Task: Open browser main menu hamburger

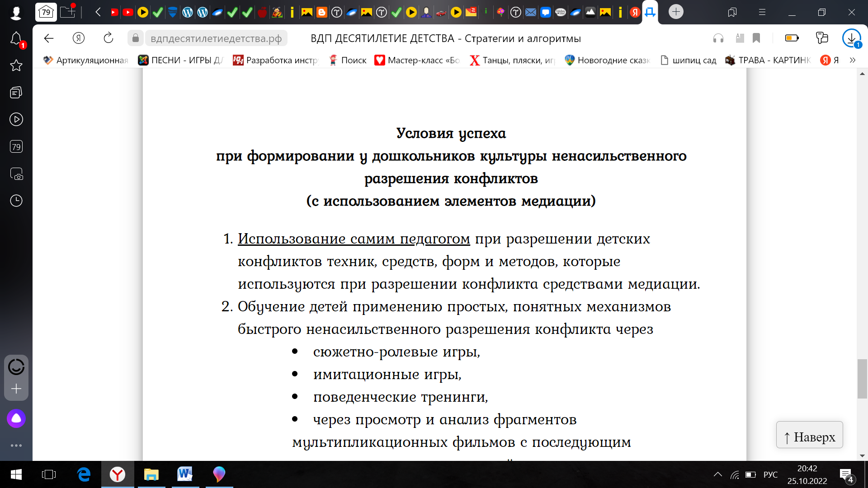Action: tap(762, 12)
